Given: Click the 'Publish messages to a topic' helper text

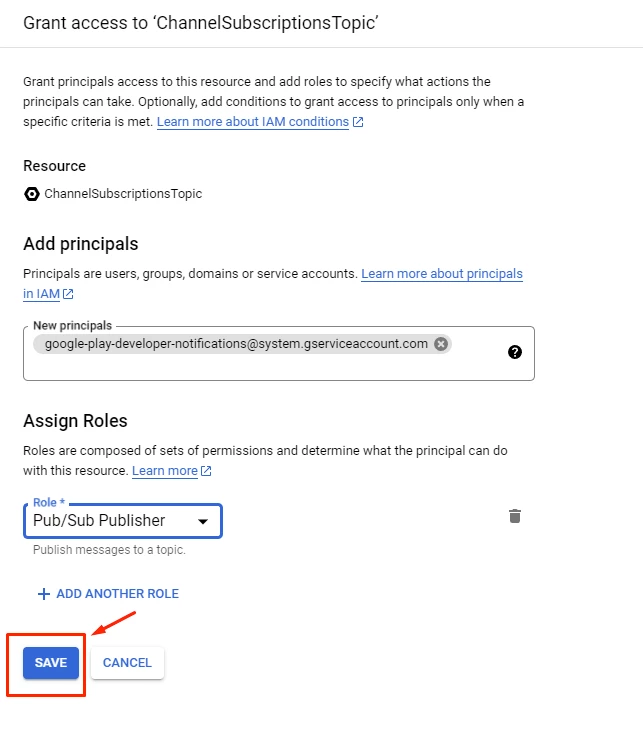Looking at the screenshot, I should (x=109, y=550).
